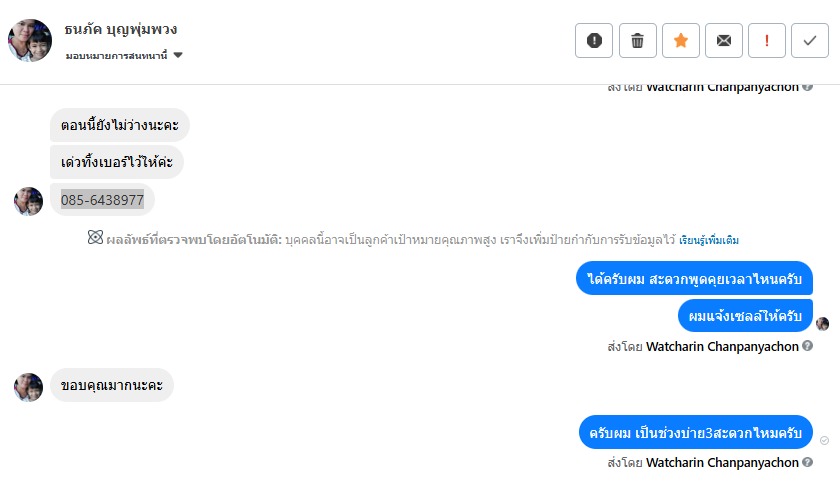The image size is (840, 495).
Task: Flag as priority with red exclamation icon
Action: [767, 41]
